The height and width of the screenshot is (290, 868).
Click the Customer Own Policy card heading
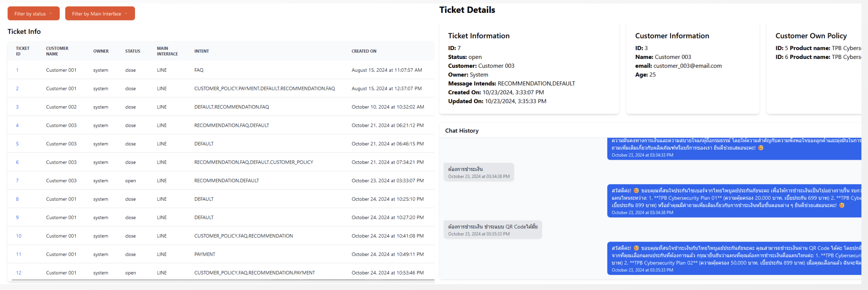(811, 36)
